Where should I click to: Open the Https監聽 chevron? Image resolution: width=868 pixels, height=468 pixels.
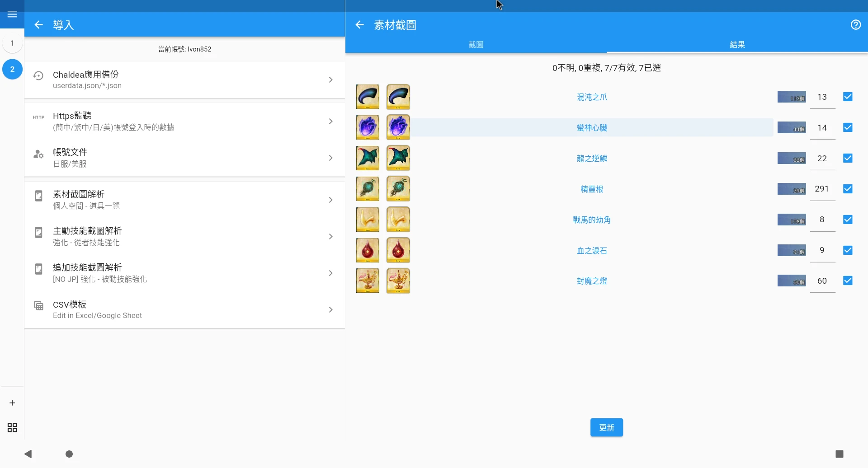tap(330, 122)
